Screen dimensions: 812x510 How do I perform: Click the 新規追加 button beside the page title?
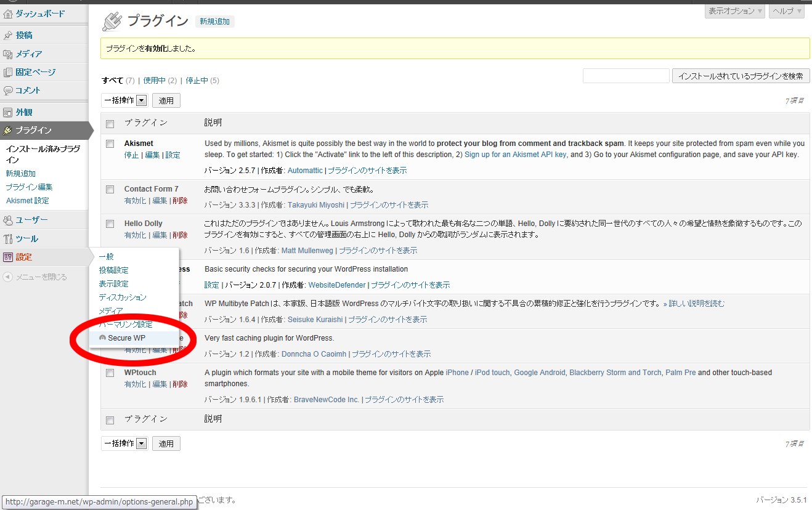coord(215,22)
